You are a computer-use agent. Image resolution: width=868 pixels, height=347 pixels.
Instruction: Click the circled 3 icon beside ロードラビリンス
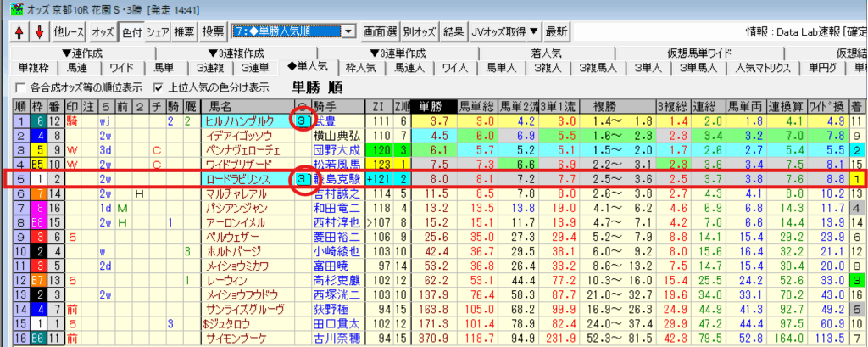point(303,179)
